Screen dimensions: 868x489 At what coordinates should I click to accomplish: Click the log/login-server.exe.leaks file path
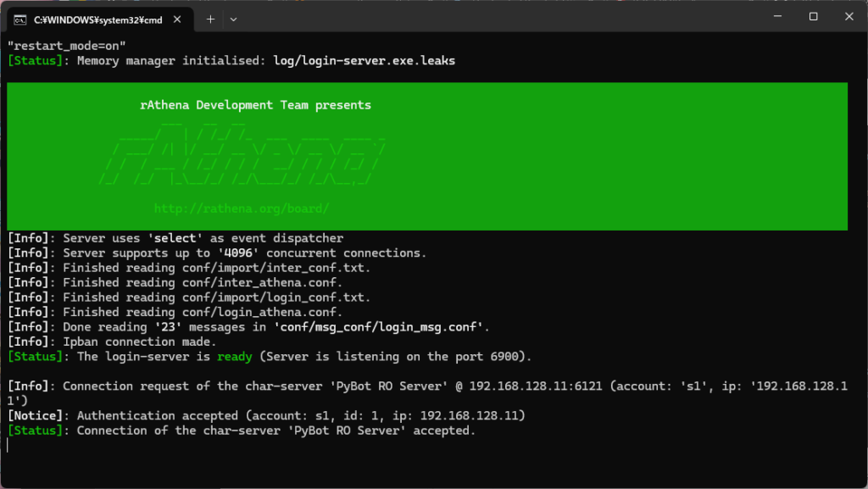pyautogui.click(x=364, y=61)
